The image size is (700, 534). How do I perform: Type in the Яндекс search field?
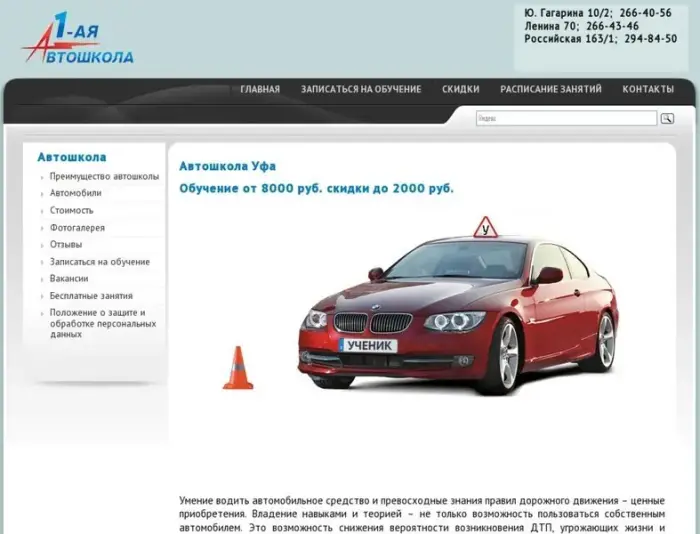tap(565, 118)
